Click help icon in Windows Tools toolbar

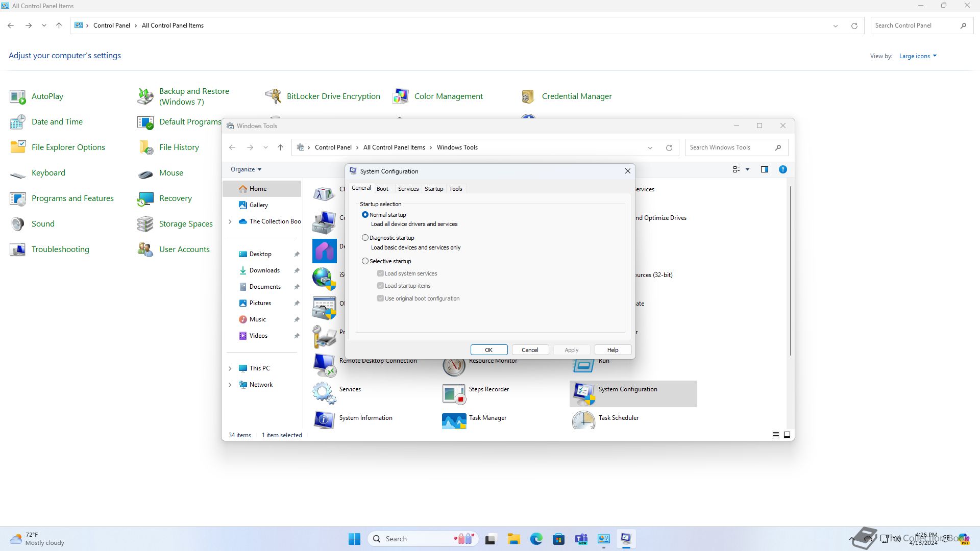pyautogui.click(x=782, y=169)
